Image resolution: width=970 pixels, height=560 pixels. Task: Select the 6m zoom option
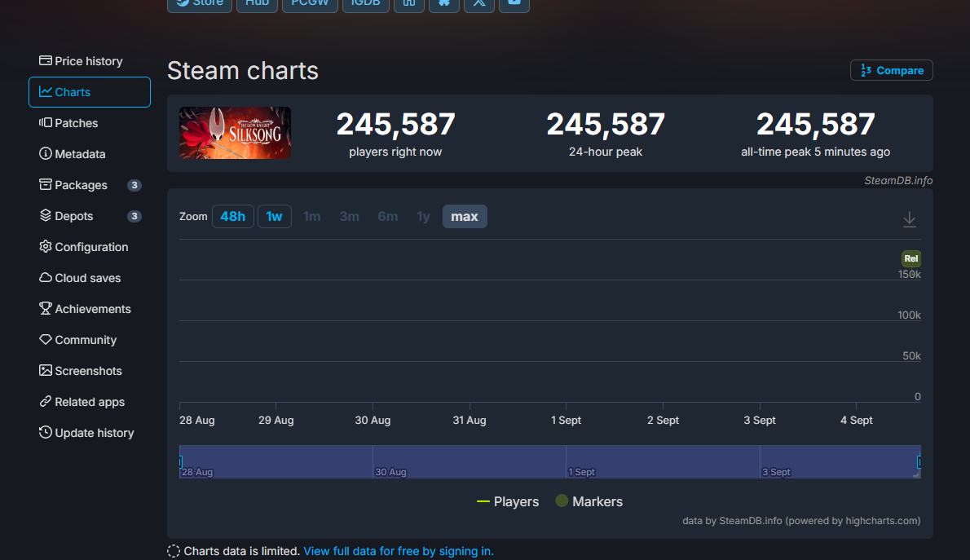tap(388, 217)
